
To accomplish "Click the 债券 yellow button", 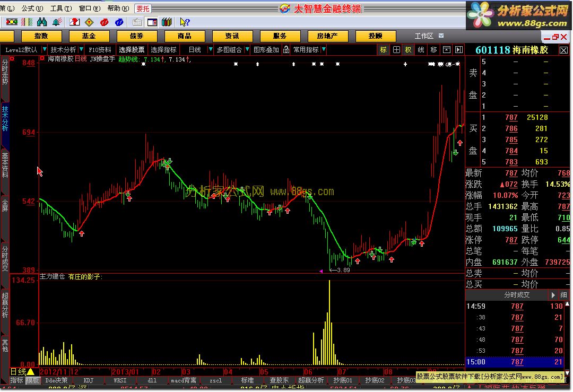I will (x=137, y=36).
